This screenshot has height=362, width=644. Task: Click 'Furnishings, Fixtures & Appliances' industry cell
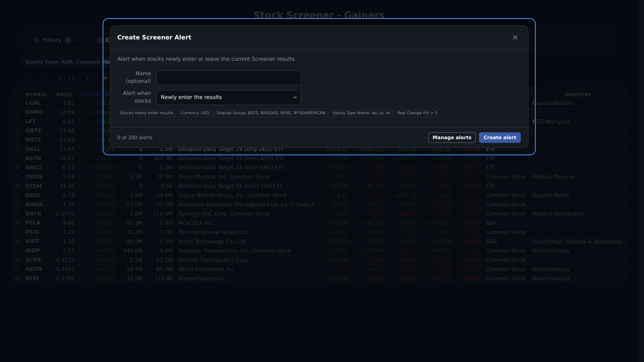point(577,242)
